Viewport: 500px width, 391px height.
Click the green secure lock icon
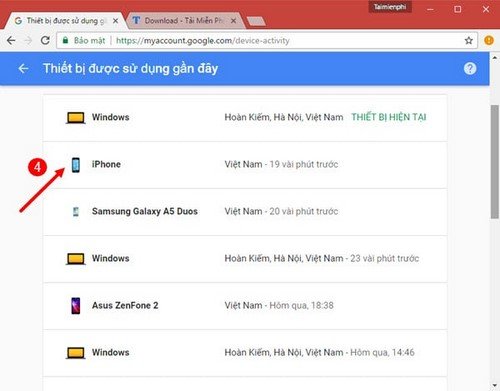click(x=66, y=41)
